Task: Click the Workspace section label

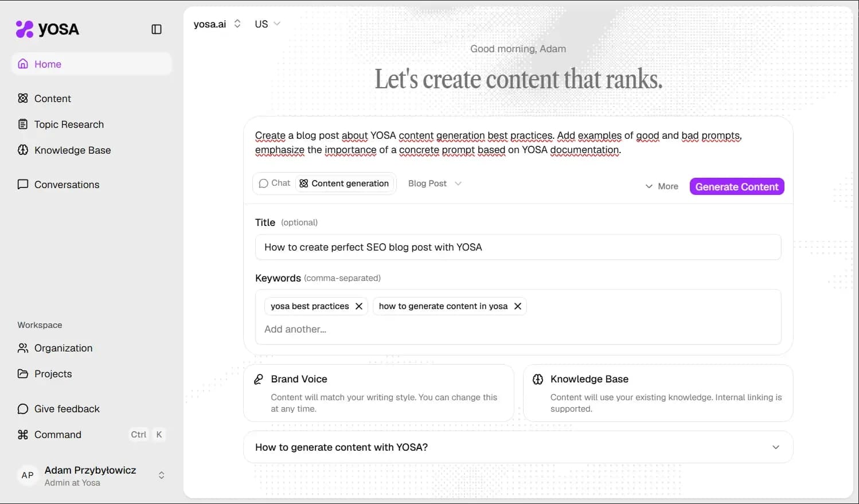Action: click(40, 325)
